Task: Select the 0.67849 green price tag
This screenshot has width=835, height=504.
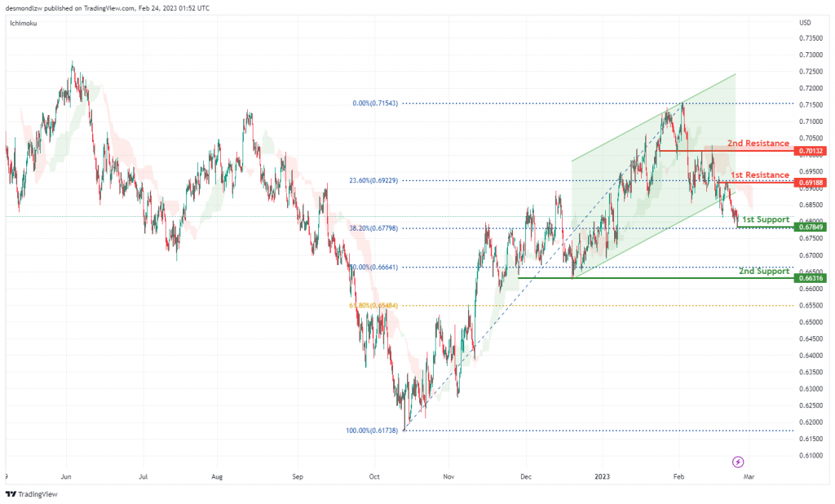Action: [x=811, y=227]
